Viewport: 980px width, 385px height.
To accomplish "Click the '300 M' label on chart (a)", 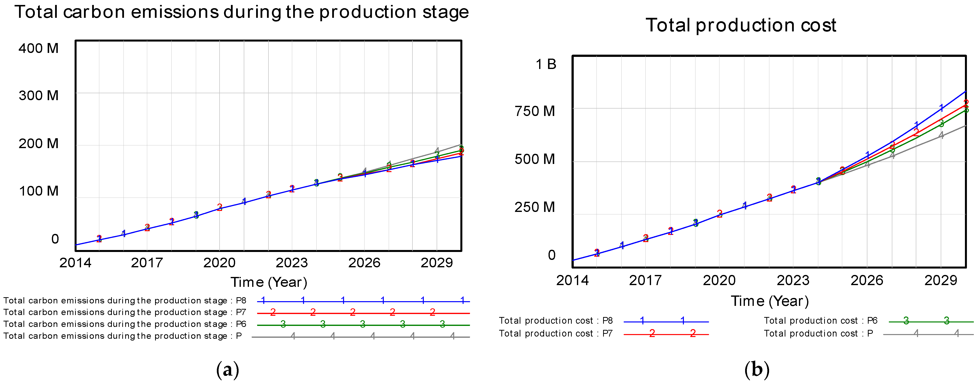I will [x=39, y=96].
